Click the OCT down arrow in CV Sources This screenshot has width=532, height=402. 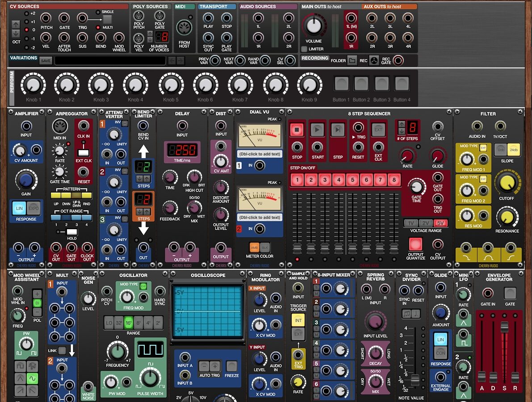[16, 33]
